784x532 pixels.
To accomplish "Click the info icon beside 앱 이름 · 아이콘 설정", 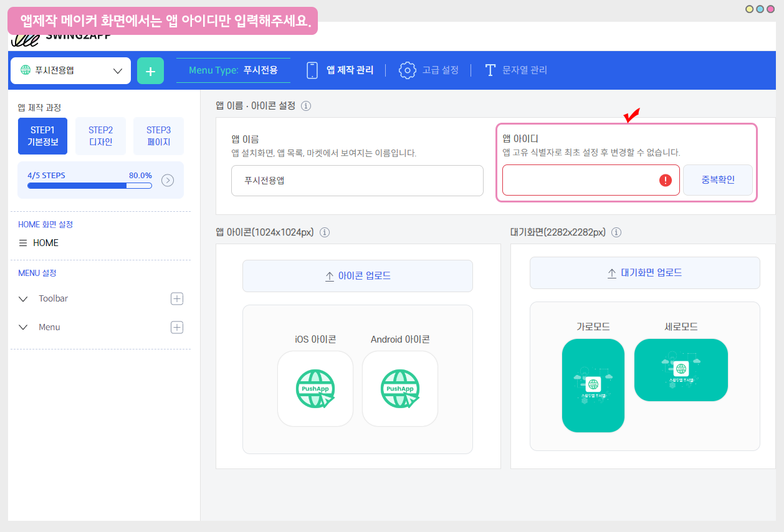I will [x=306, y=106].
